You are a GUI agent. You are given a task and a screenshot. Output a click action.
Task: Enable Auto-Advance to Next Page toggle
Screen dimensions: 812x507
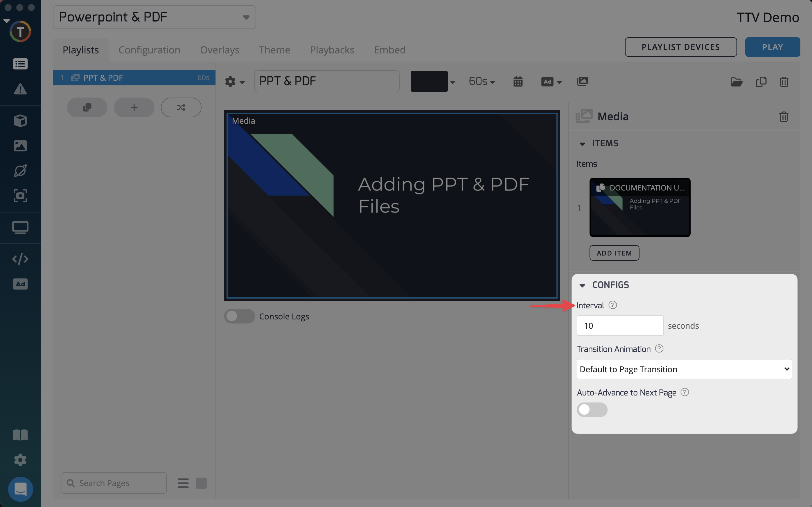[592, 409]
